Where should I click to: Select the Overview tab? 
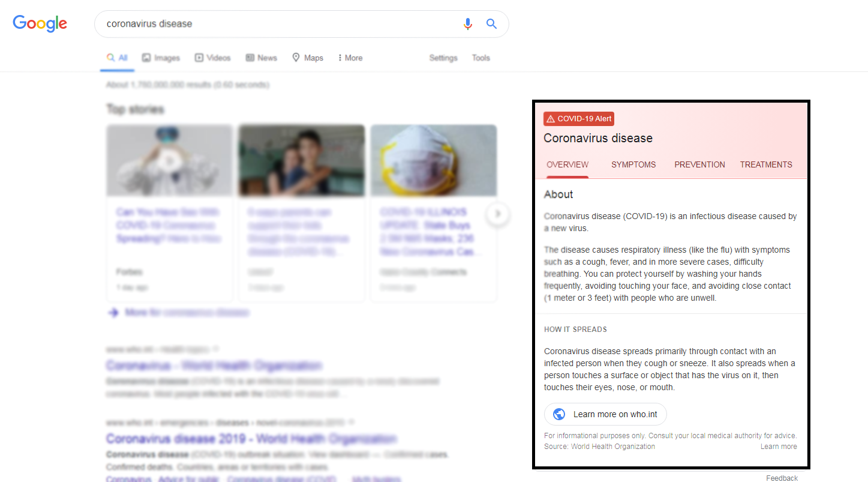[567, 164]
